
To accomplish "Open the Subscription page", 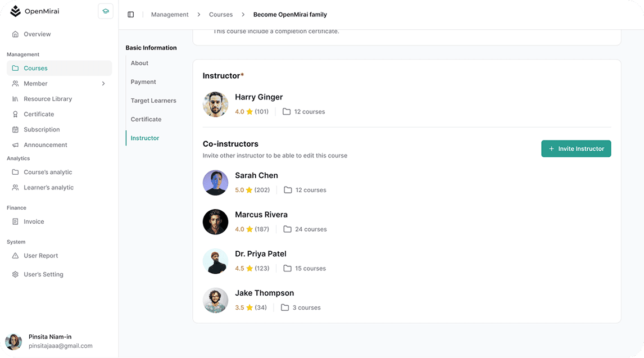I will (x=42, y=129).
